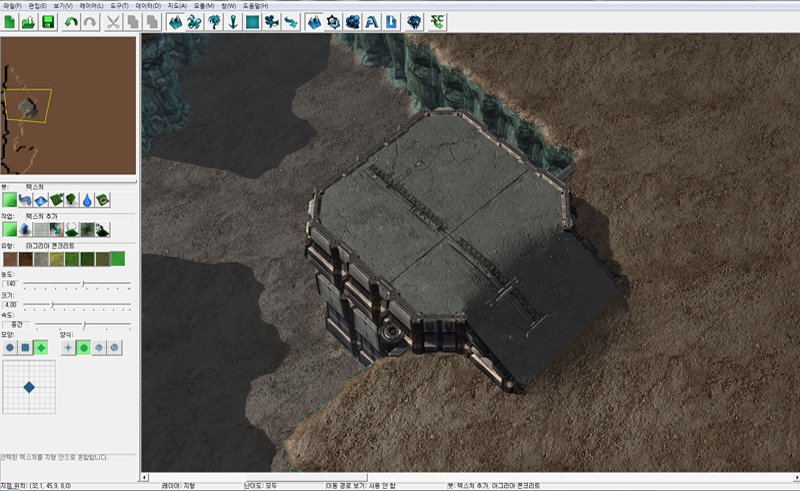Open the Trigger module gear icon

(x=333, y=22)
